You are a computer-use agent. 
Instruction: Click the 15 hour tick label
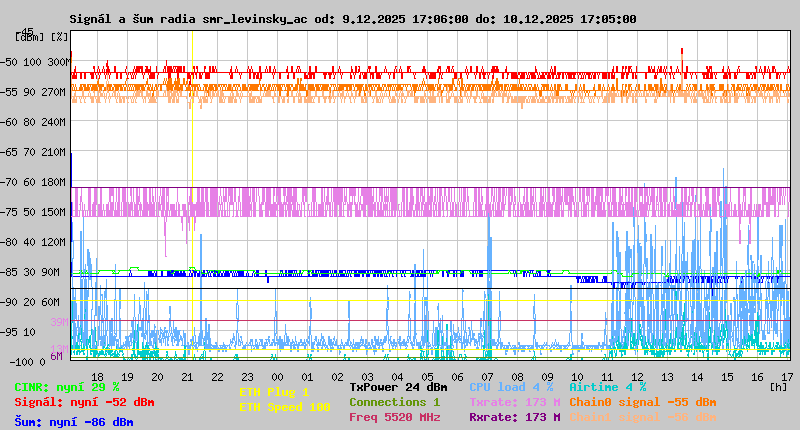pos(728,377)
